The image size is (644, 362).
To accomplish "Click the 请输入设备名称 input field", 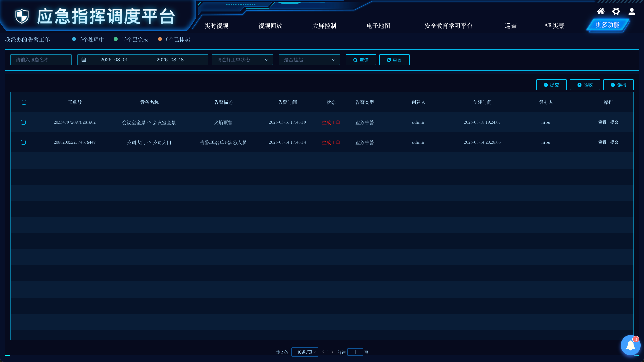I will pos(41,60).
